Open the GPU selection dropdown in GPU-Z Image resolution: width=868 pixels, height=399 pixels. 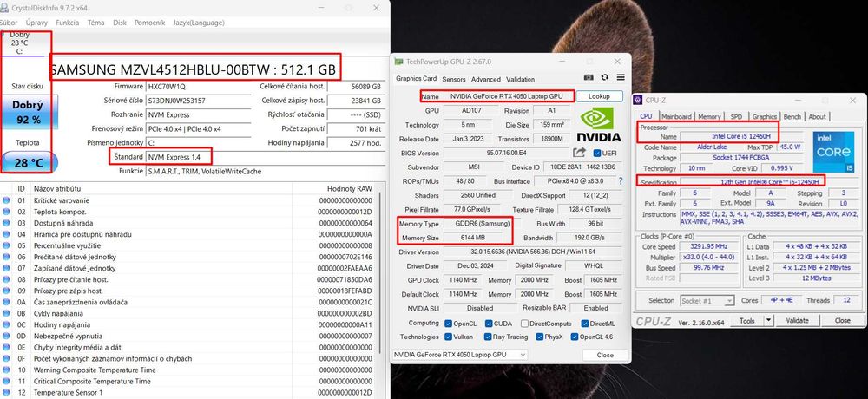460,355
